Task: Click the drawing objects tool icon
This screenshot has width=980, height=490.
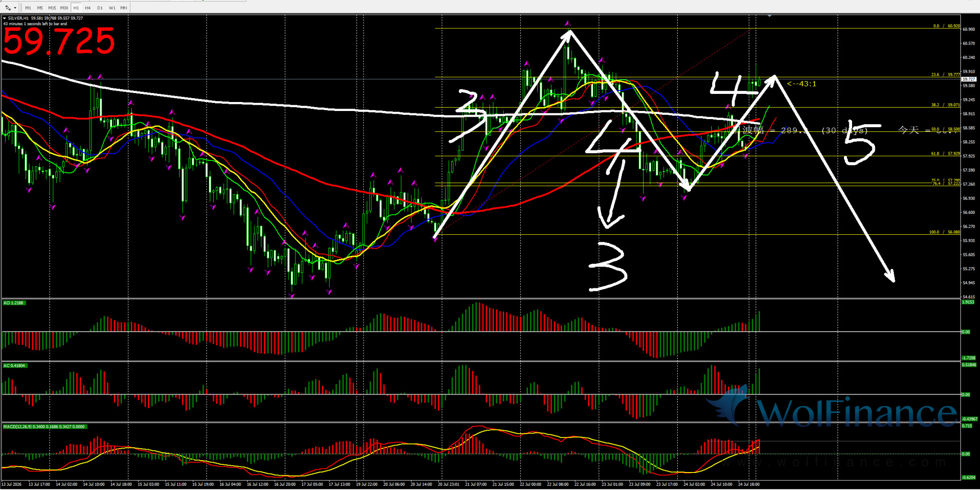Action: (8, 8)
